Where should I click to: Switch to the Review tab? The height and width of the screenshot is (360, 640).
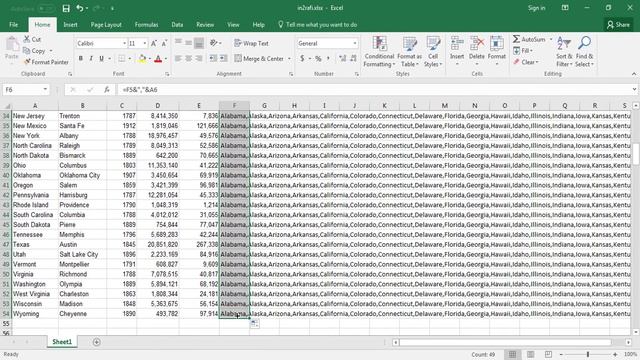[205, 24]
